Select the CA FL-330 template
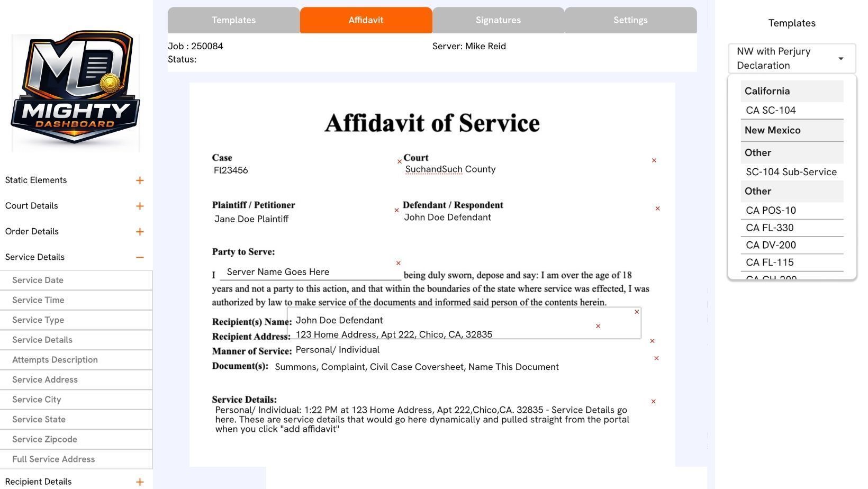868x489 pixels. coord(792,228)
